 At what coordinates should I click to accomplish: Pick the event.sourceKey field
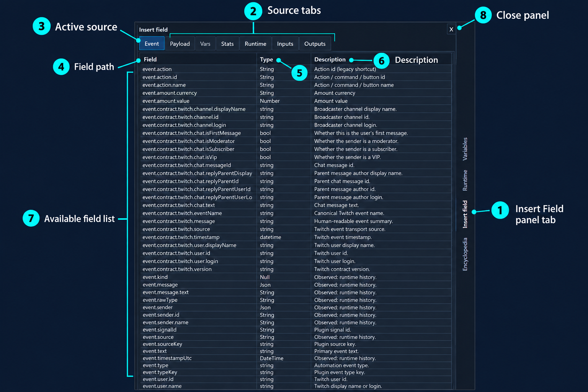coord(296,344)
